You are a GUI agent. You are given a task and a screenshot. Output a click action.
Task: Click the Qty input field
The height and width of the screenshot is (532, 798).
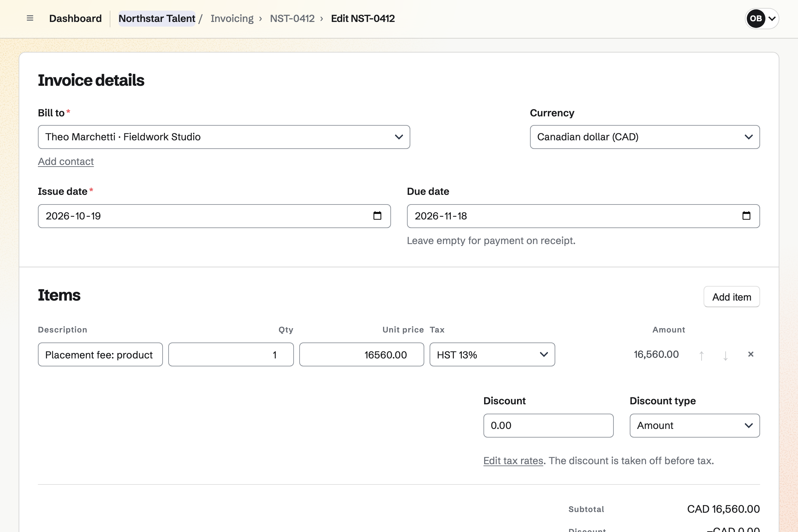point(231,354)
